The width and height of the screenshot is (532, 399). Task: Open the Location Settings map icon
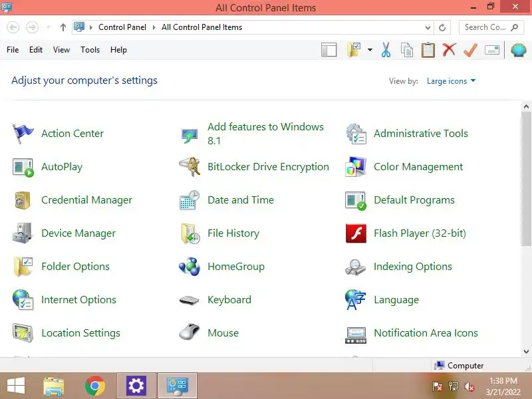23,333
